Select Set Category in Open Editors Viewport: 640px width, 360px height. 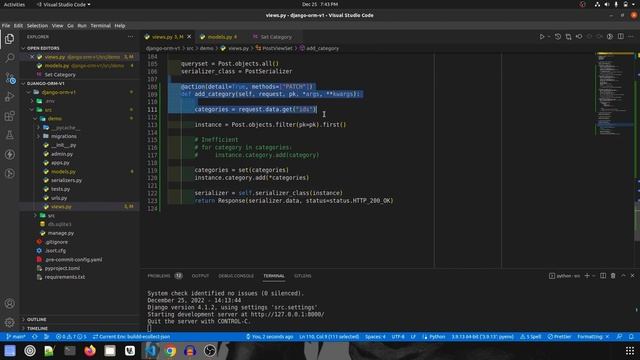[x=60, y=75]
